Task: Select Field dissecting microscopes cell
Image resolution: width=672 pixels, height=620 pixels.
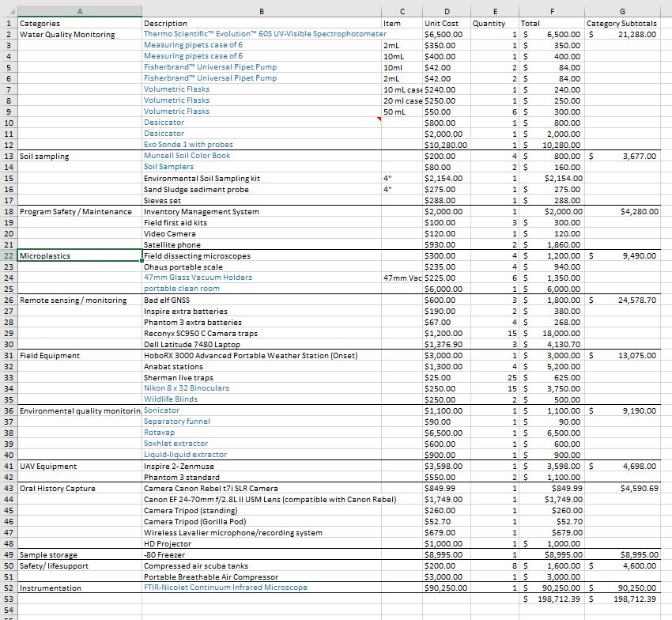Action: click(x=262, y=256)
